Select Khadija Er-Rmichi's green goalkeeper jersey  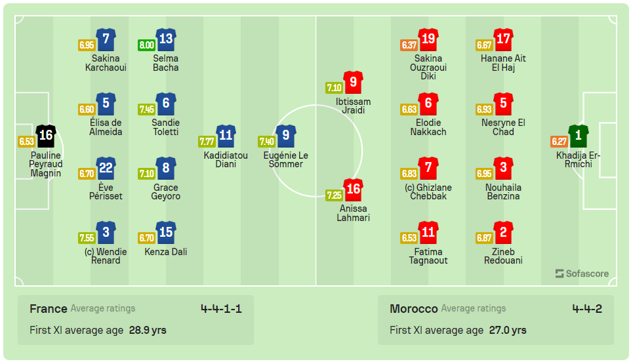(579, 136)
